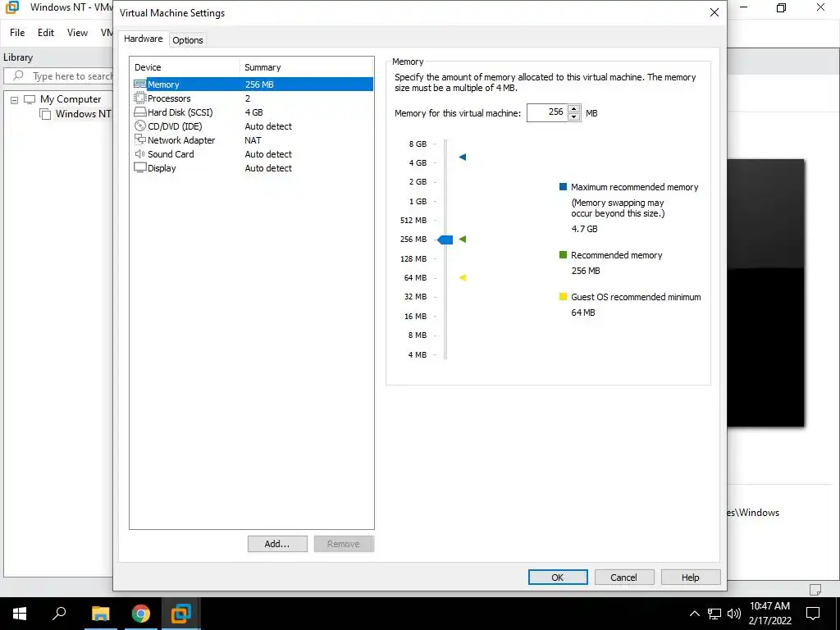Image resolution: width=840 pixels, height=630 pixels.
Task: Click the blue memory slider thumb
Action: coord(445,240)
